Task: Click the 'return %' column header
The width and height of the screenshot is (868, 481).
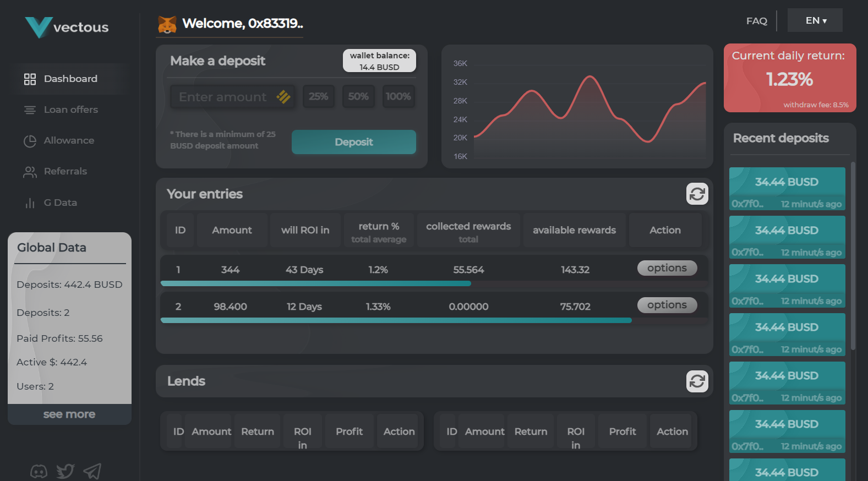Action: point(379,230)
